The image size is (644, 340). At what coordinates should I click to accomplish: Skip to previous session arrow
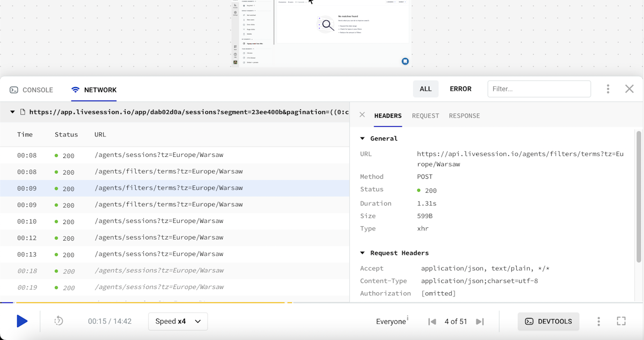(x=432, y=322)
